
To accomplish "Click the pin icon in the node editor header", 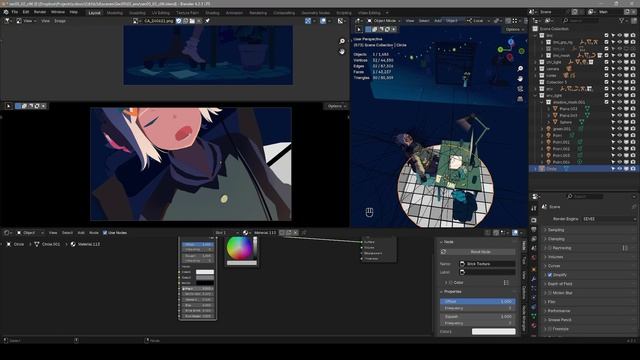I will (304, 233).
